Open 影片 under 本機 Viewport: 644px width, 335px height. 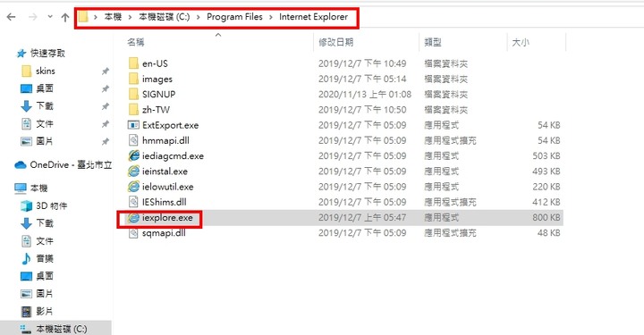click(45, 311)
